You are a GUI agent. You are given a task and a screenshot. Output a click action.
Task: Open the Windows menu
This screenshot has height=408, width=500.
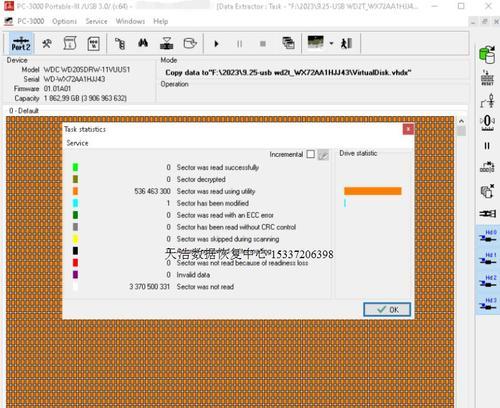[130, 21]
